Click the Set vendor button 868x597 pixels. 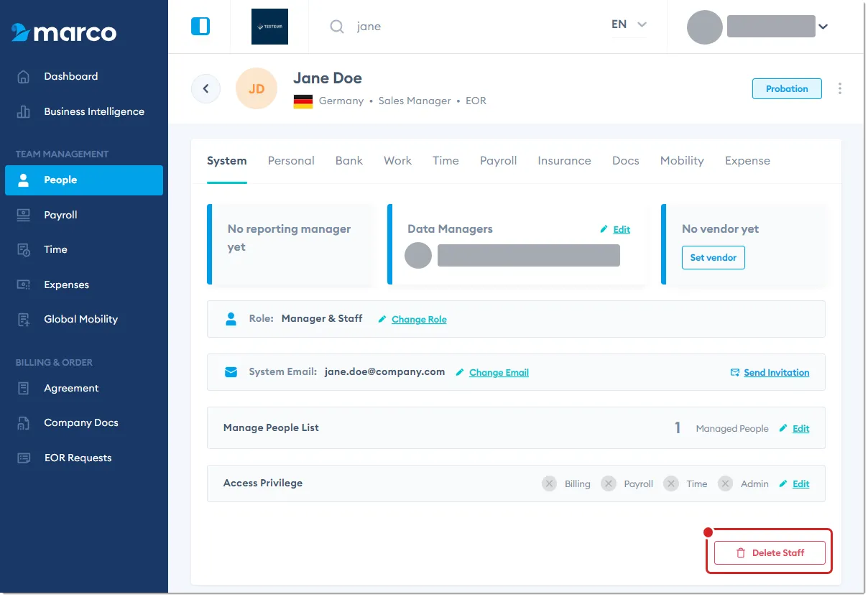pyautogui.click(x=713, y=257)
